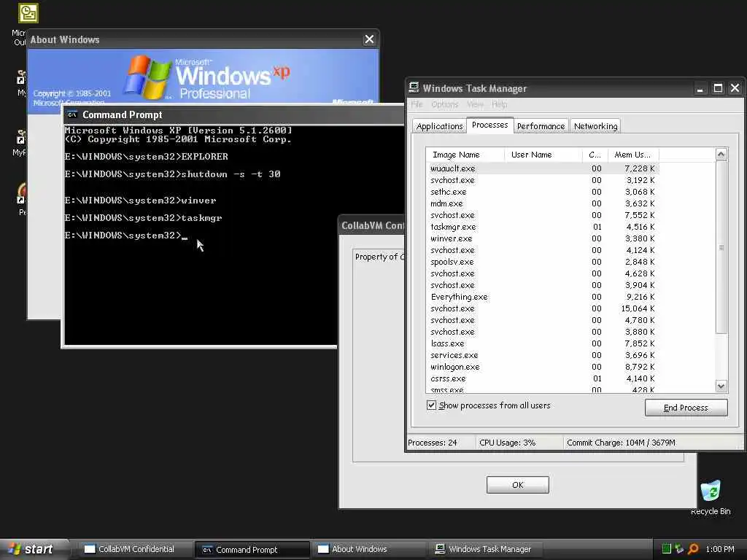Switch to the Processes tab
Screen dimensions: 747x560
tap(489, 125)
